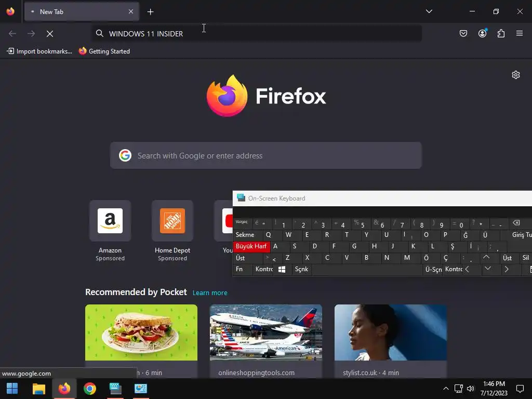
Task: Click On-Screen Keyboard taskbar icon
Action: click(115, 389)
